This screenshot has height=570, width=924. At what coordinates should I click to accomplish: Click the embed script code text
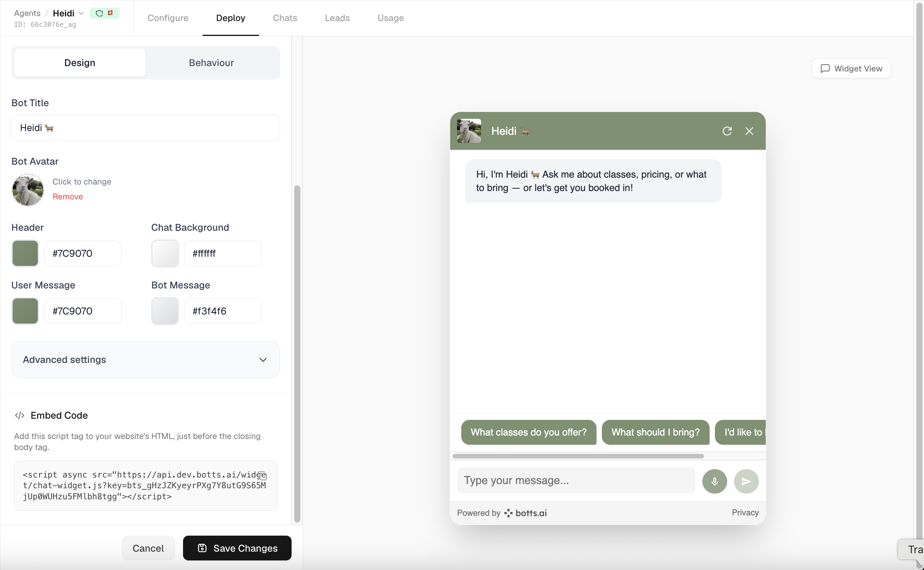point(144,486)
